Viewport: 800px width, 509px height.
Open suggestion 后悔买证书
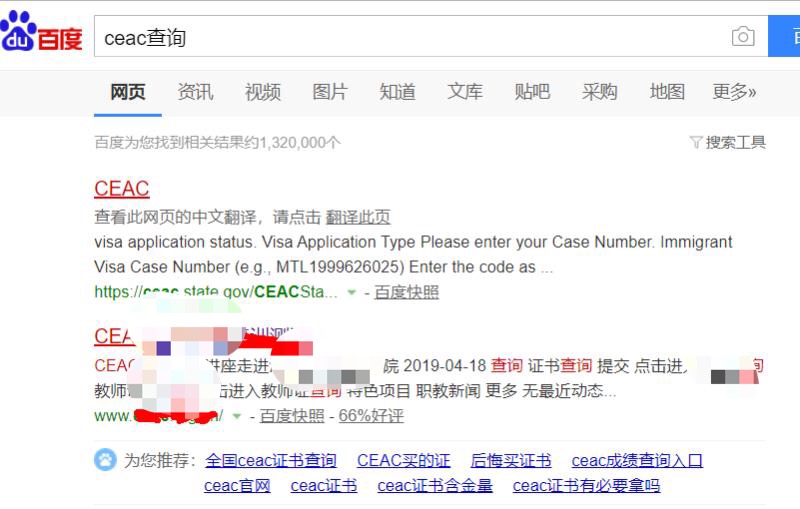click(511, 460)
